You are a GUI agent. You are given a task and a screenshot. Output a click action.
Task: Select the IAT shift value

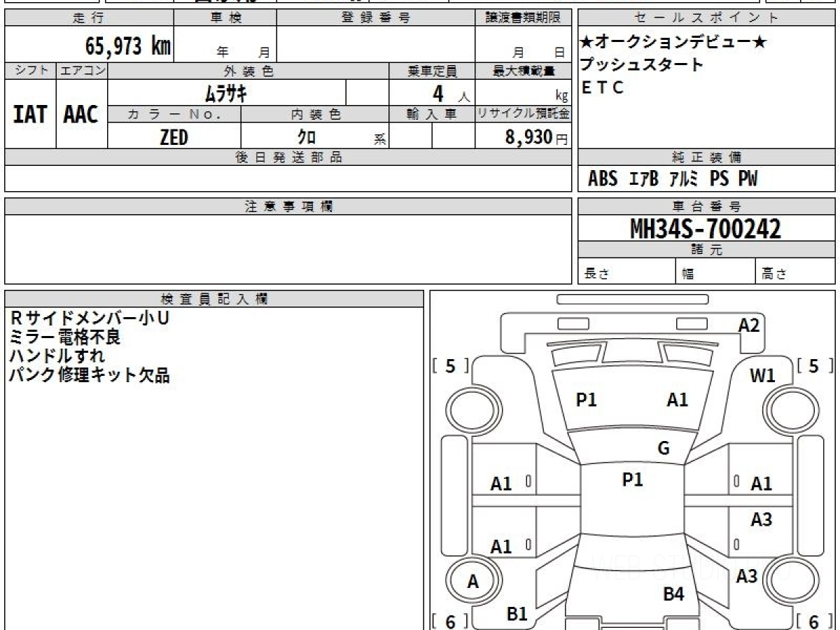click(x=30, y=114)
